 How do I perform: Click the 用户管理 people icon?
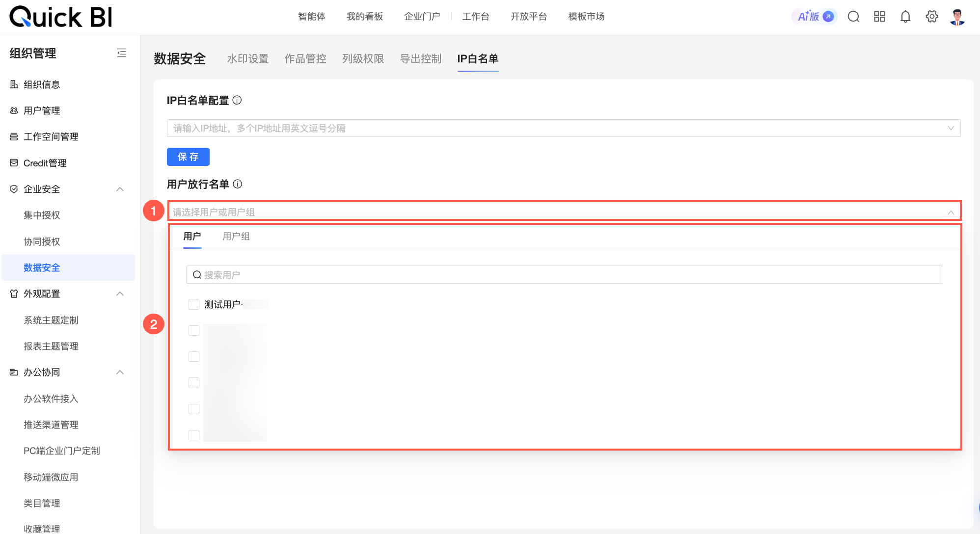(14, 110)
